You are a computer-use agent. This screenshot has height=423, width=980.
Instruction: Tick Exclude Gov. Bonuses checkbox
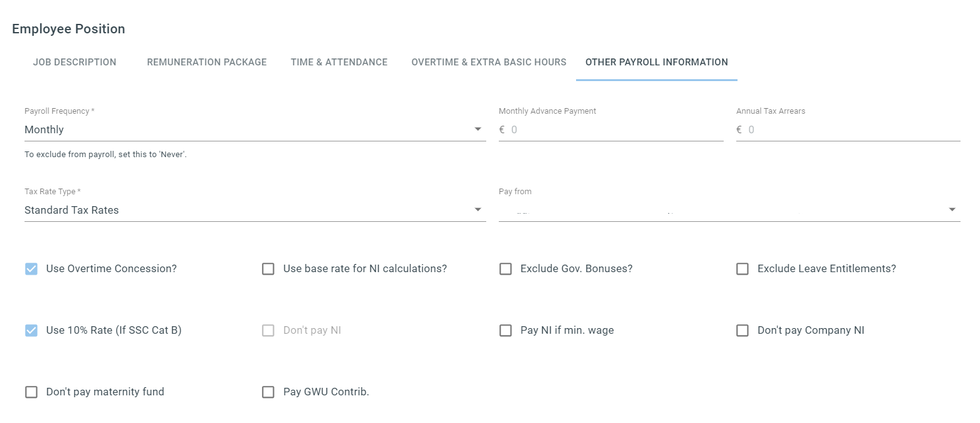pos(506,269)
